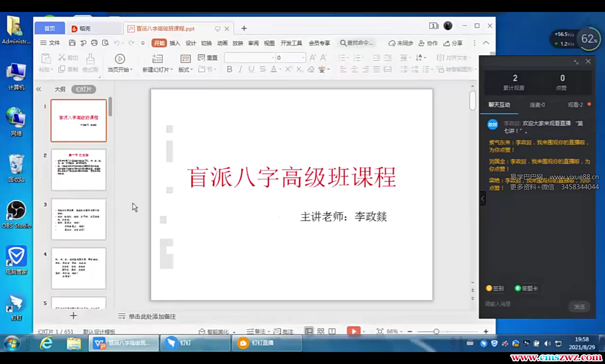The height and width of the screenshot is (364, 605).
Task: Click the Save icon in quick access toolbar
Action: 72,43
